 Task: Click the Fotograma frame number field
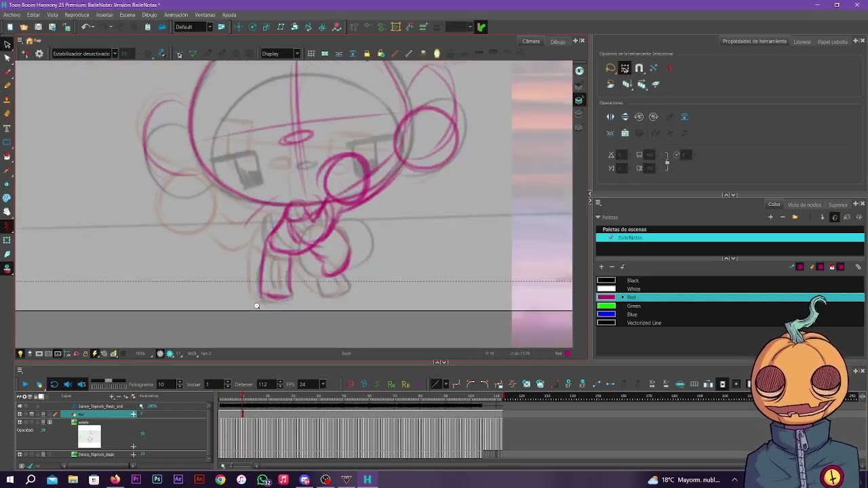[166, 384]
